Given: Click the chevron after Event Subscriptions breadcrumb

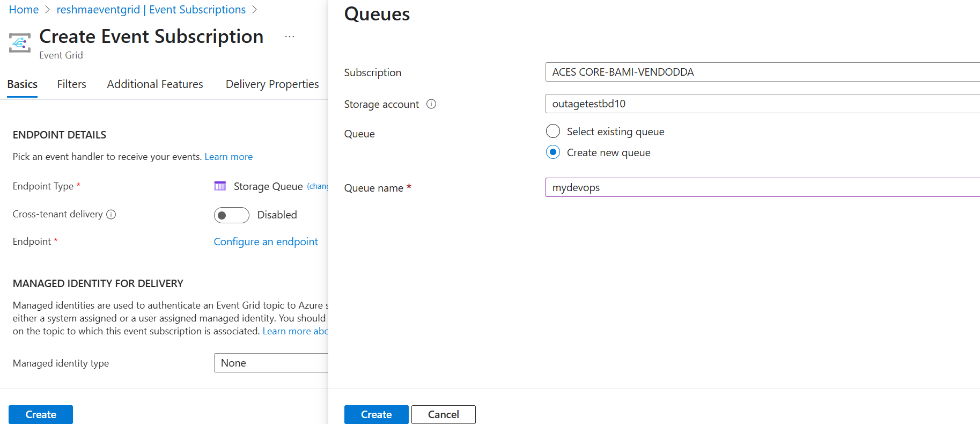Looking at the screenshot, I should point(254,10).
